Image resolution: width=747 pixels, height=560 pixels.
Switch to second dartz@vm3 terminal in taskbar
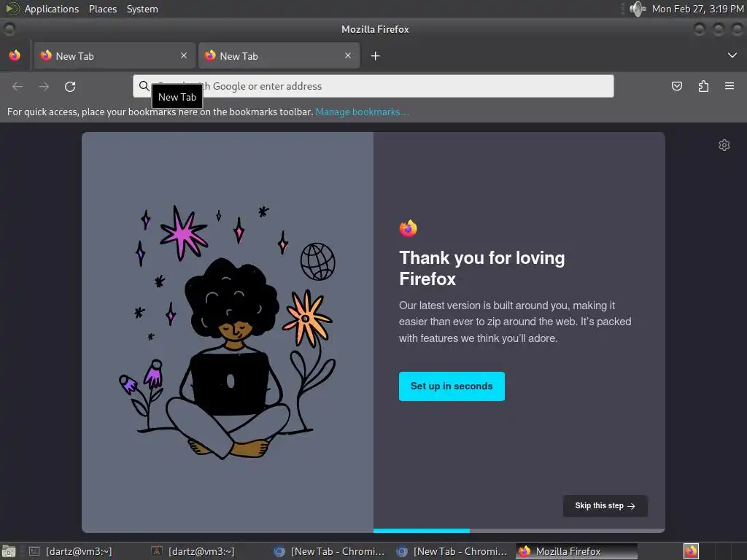tap(193, 551)
